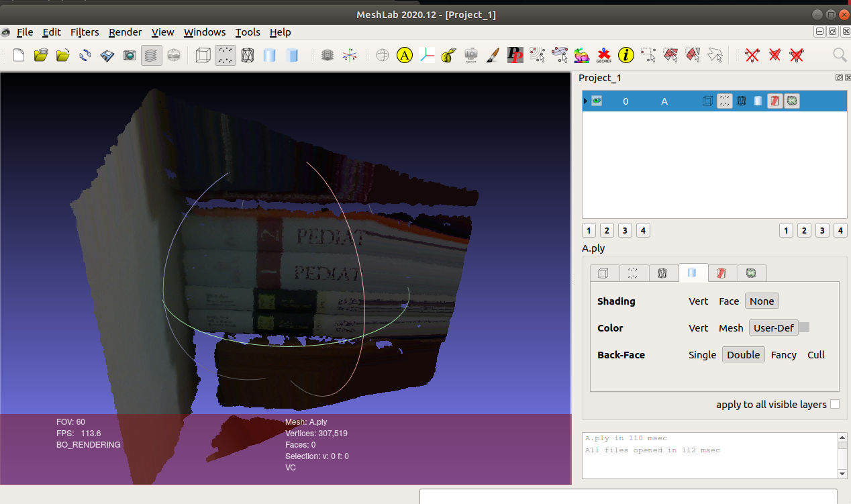Open the Z-painting tool
Viewport: 851px width, 504px height.
(x=493, y=55)
